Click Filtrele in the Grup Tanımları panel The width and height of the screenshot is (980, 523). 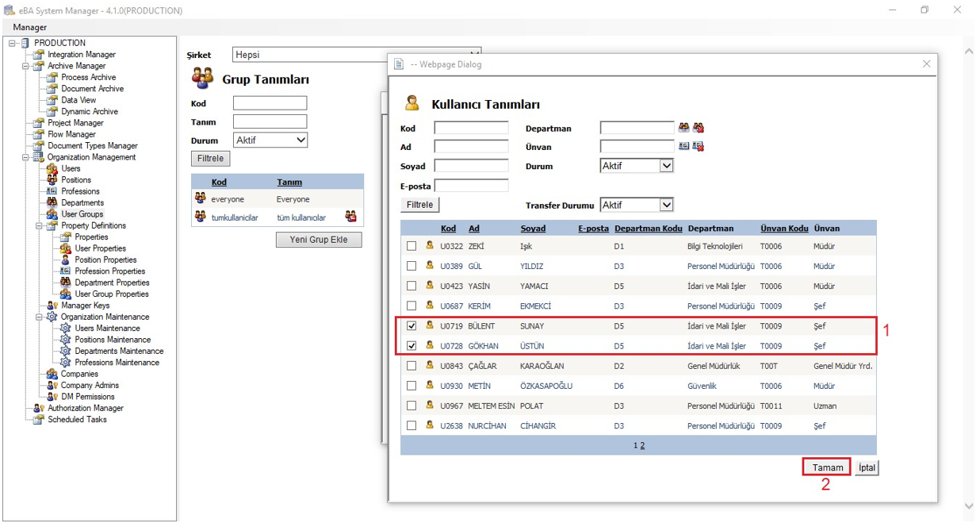tap(210, 159)
